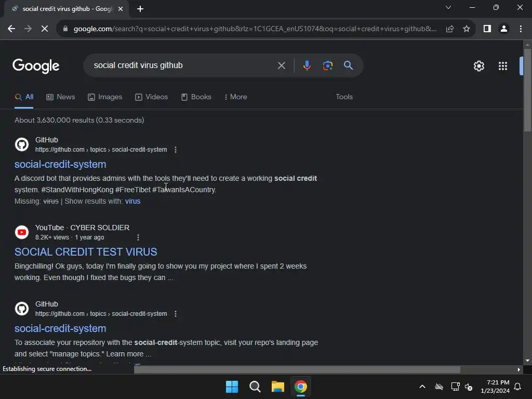
Task: Click the Chrome taskbar icon
Action: pyautogui.click(x=301, y=387)
